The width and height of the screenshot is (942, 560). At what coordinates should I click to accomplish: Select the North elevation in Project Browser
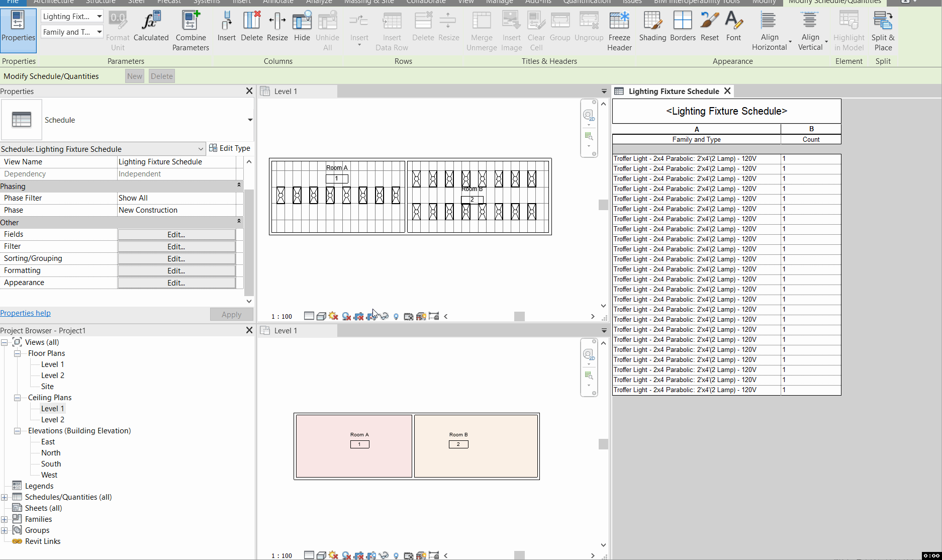tap(51, 453)
